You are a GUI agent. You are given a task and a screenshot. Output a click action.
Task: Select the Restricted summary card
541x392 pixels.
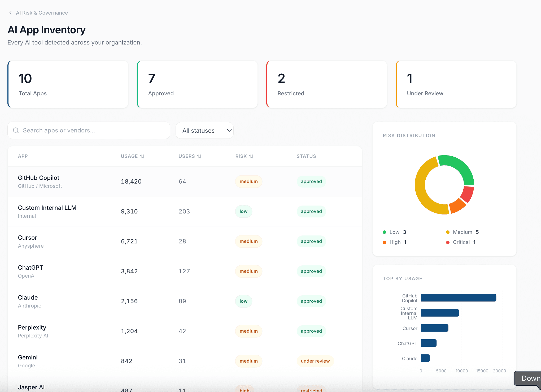pyautogui.click(x=326, y=84)
